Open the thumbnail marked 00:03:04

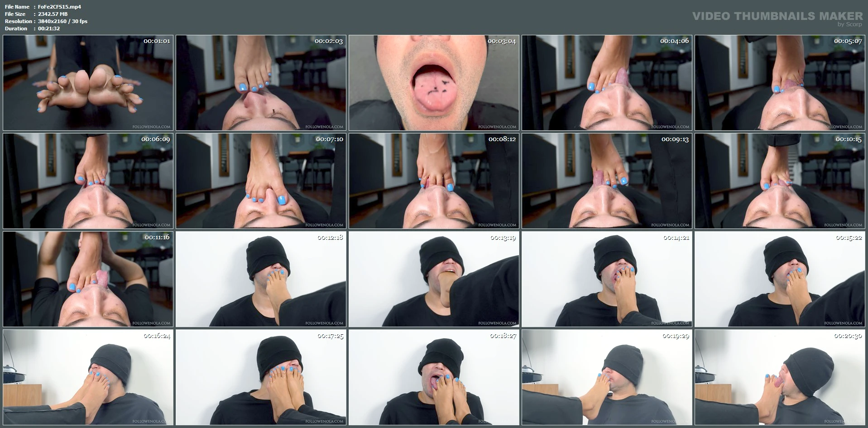(434, 83)
